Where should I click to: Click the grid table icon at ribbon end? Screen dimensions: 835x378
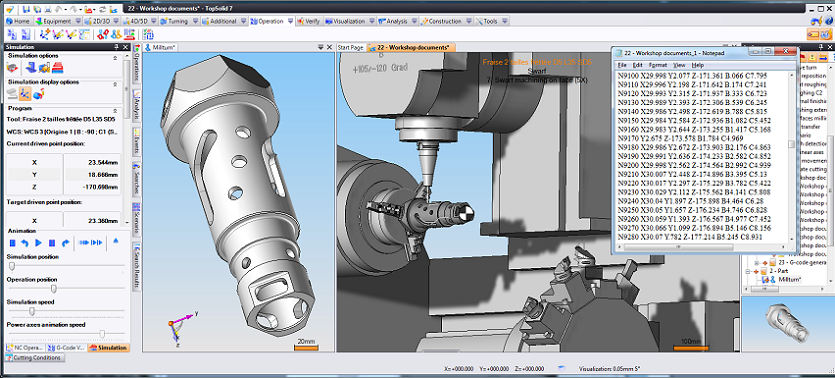(x=149, y=35)
